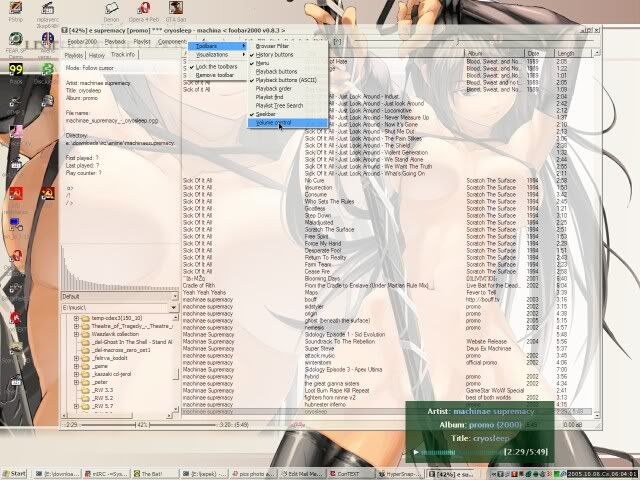This screenshot has width=640, height=480.
Task: Click the playlist vertical scrollbar down arrow
Action: (596, 415)
